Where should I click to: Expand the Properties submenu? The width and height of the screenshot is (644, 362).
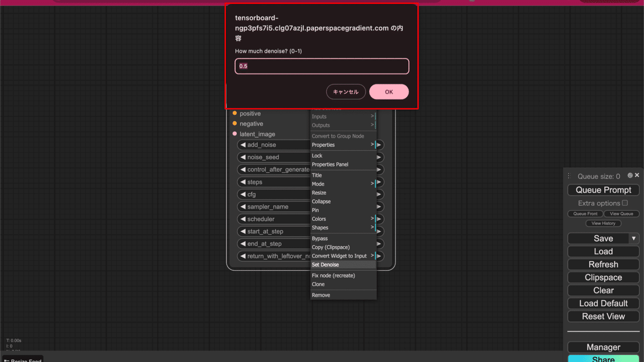343,145
